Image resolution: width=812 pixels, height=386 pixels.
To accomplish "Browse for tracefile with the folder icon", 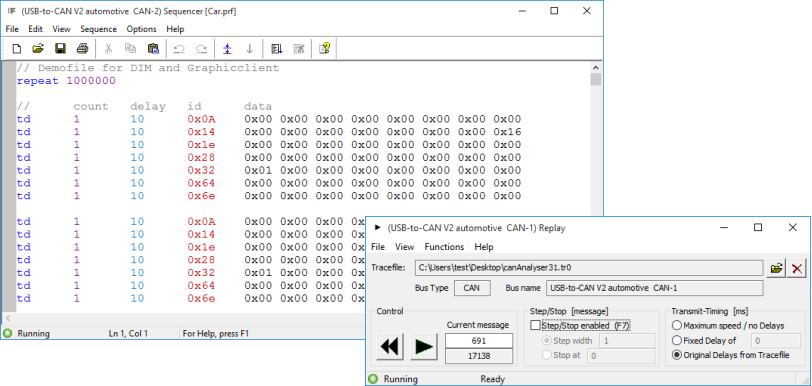I will pyautogui.click(x=776, y=268).
